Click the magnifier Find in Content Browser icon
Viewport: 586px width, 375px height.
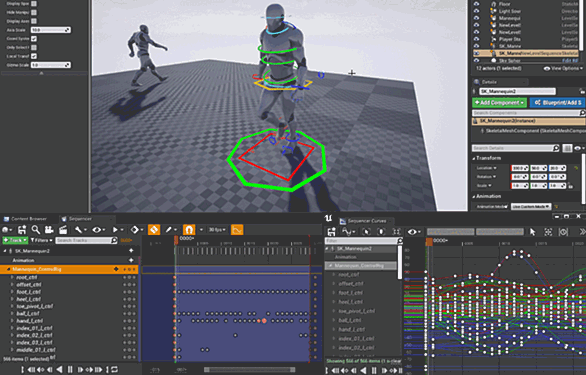click(x=36, y=230)
